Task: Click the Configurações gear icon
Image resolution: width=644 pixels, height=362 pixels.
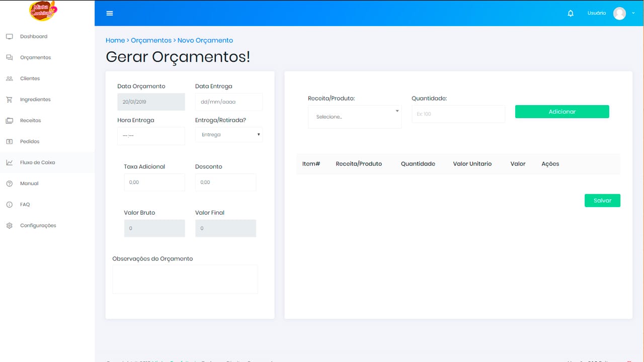Action: [x=9, y=226]
